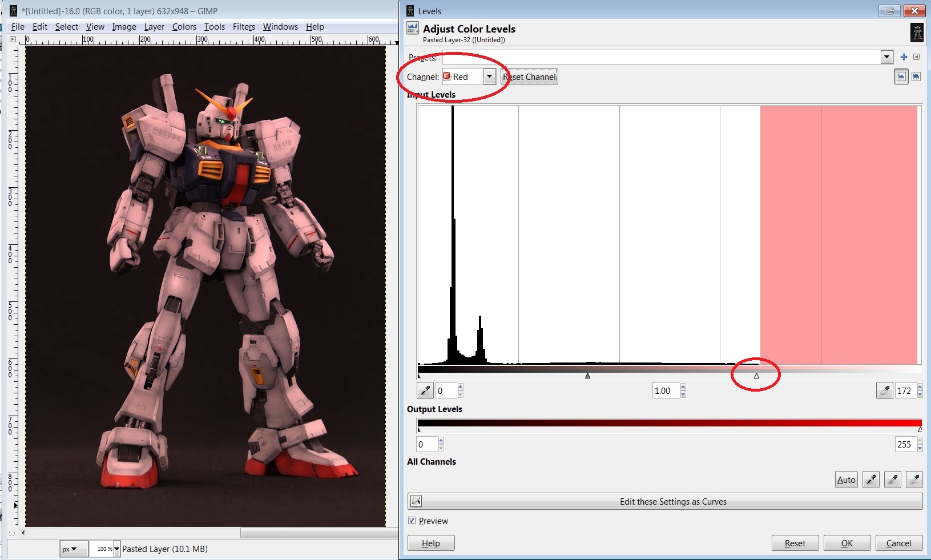Click the white input level slider handle
The image size is (931, 560).
756,376
